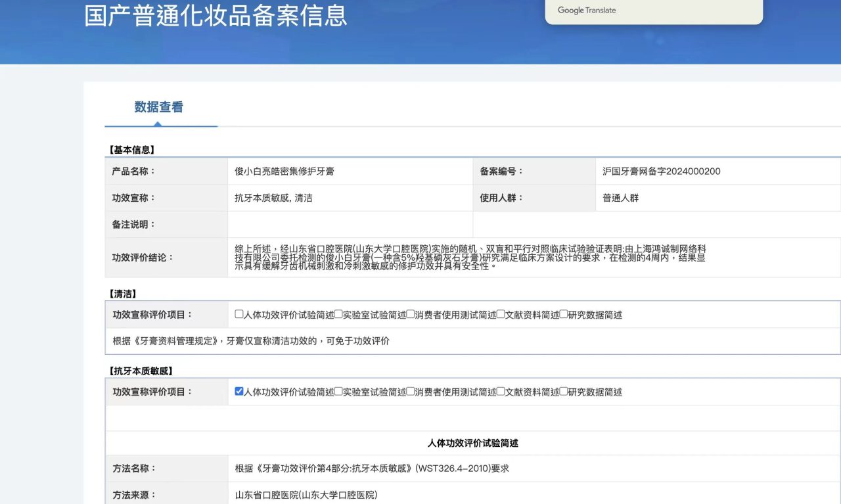The width and height of the screenshot is (841, 504).
Task: Click the Google Translate logo
Action: pyautogui.click(x=587, y=11)
